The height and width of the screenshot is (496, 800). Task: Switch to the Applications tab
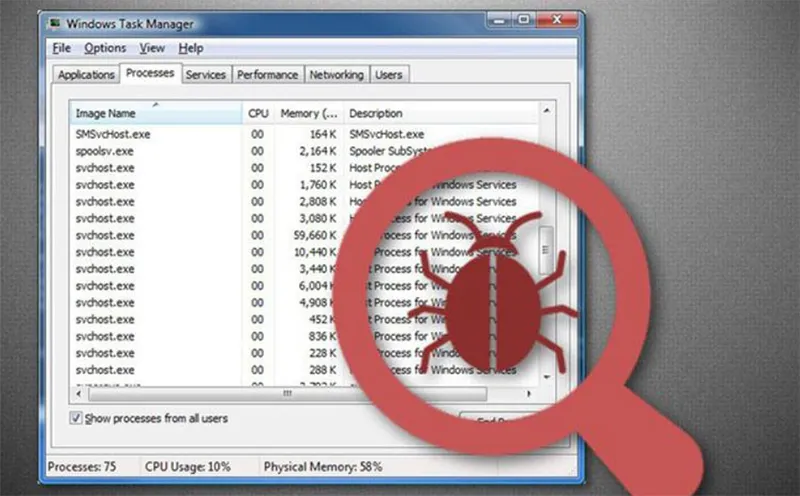pos(86,75)
